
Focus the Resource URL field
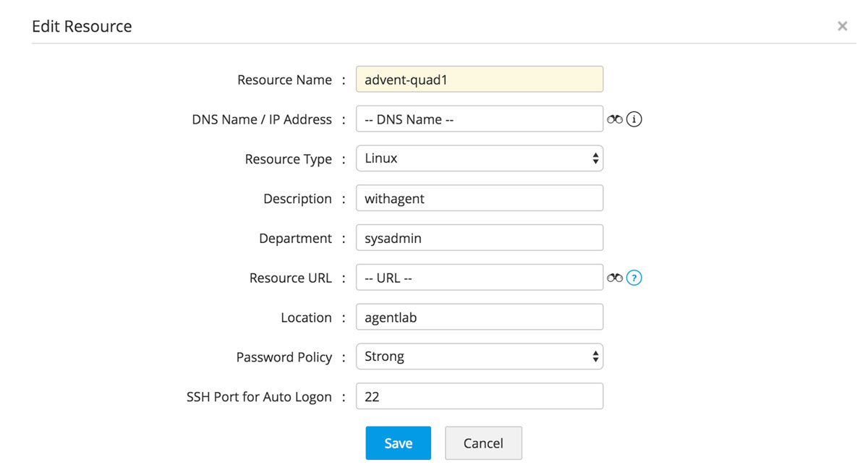(x=479, y=278)
